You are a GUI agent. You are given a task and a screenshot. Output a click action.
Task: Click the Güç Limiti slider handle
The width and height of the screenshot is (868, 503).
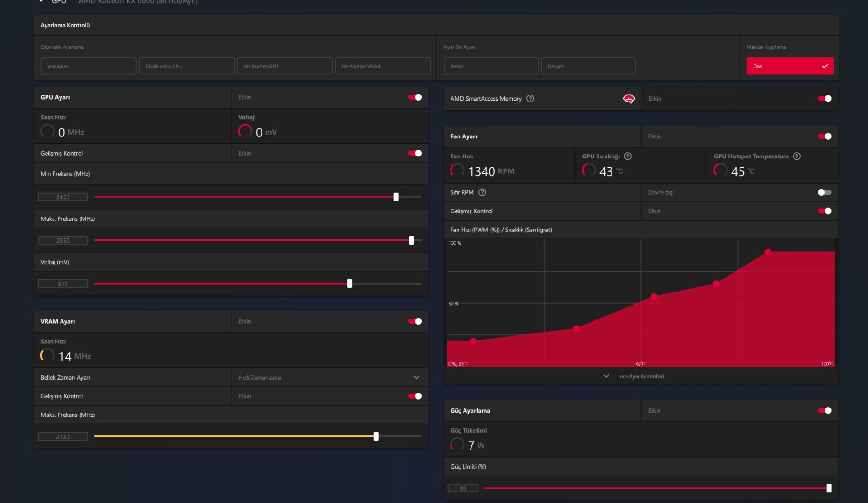[829, 488]
